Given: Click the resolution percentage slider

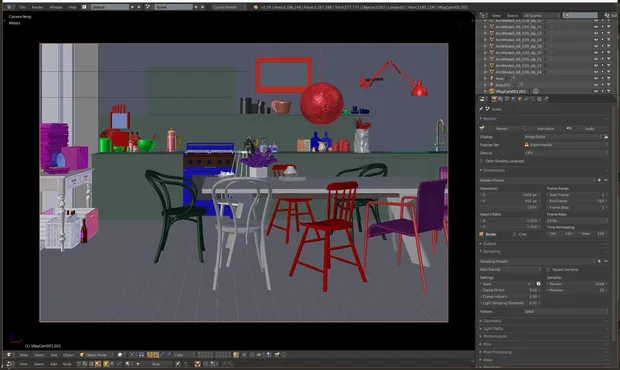Looking at the screenshot, I should [x=510, y=208].
